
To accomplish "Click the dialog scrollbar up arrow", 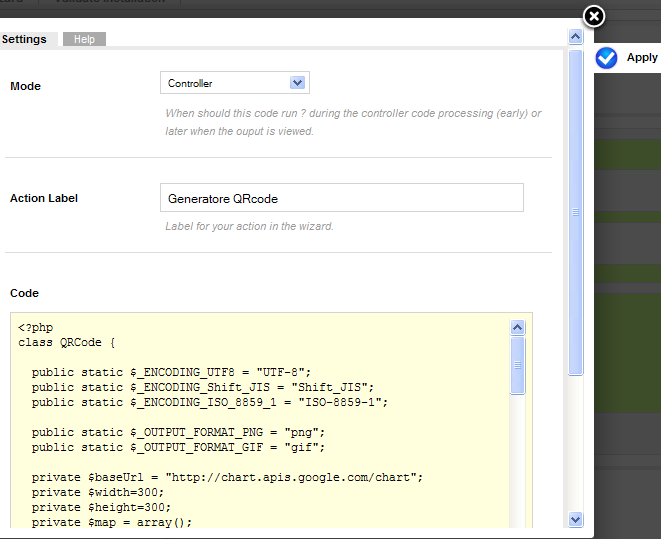I will pos(575,37).
